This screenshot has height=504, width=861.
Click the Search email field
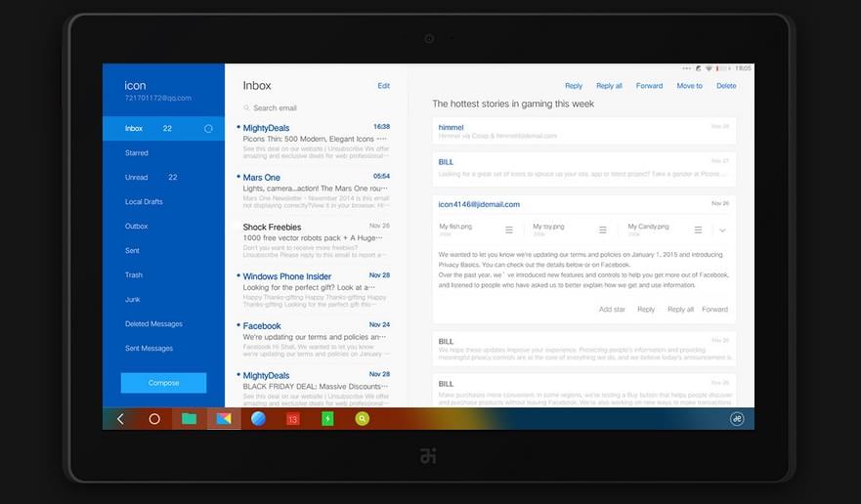click(x=317, y=108)
